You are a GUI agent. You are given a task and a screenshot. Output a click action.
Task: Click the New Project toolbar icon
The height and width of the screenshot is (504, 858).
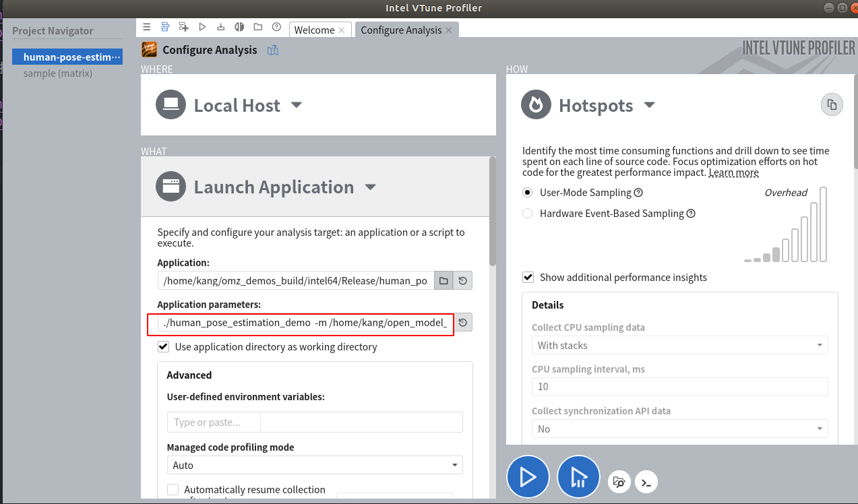[x=183, y=28]
